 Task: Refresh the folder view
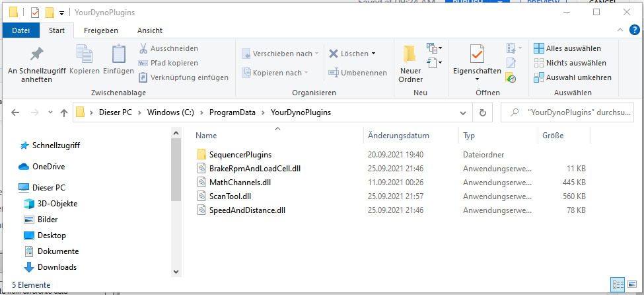point(483,112)
